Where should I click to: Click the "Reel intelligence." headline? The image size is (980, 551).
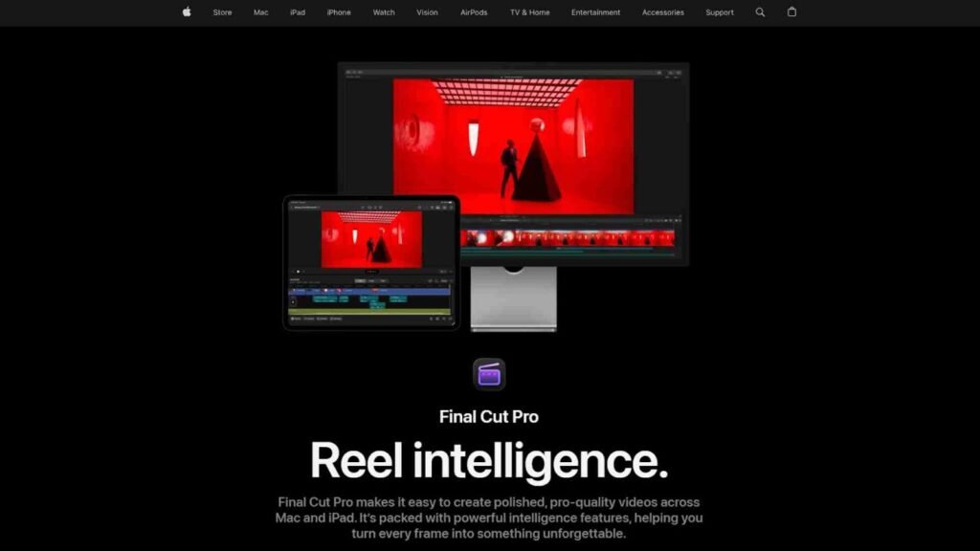[x=489, y=461]
